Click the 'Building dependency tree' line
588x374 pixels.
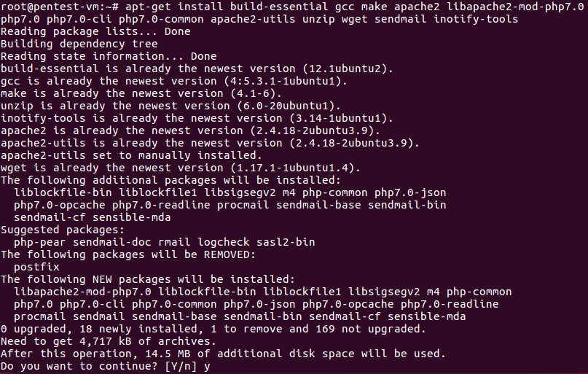[x=79, y=44]
